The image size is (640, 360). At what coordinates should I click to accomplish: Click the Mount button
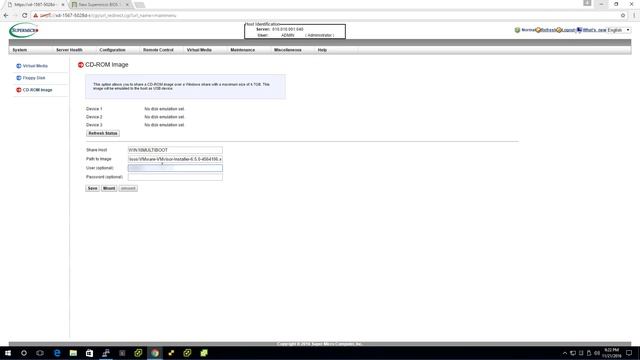109,188
